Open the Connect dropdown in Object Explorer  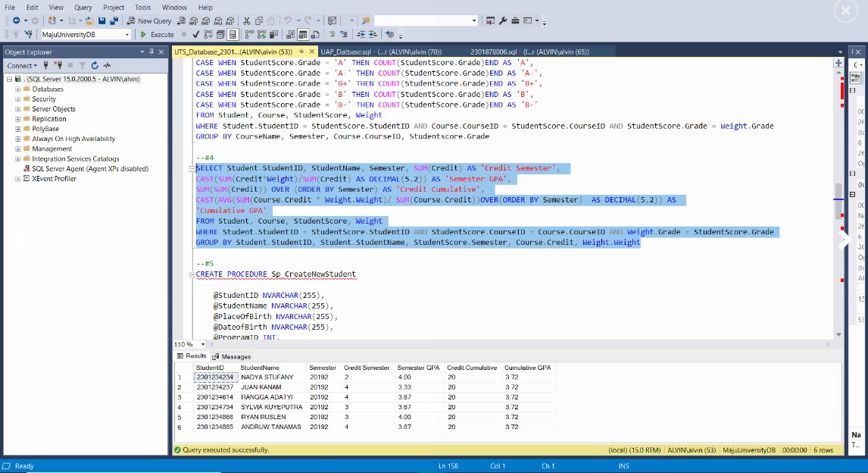click(20, 65)
